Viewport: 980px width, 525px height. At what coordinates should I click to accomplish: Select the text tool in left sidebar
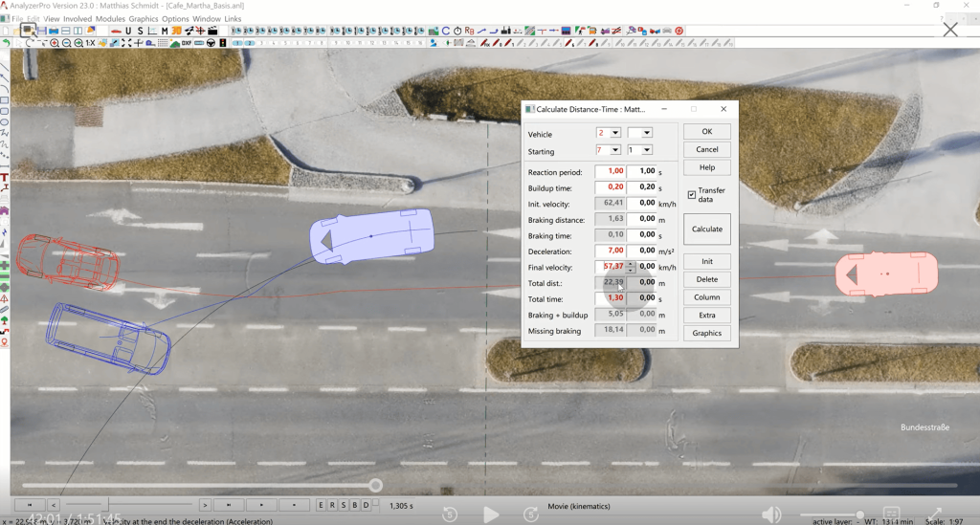5,178
